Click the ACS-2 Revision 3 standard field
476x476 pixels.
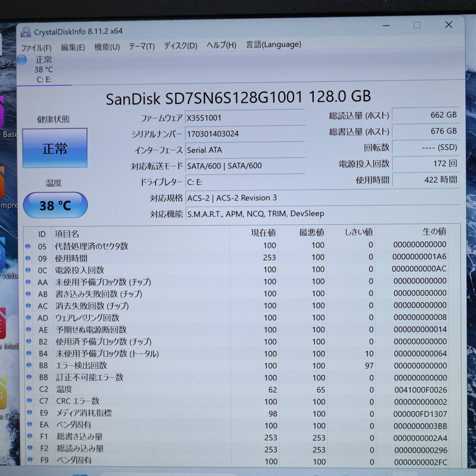point(322,198)
